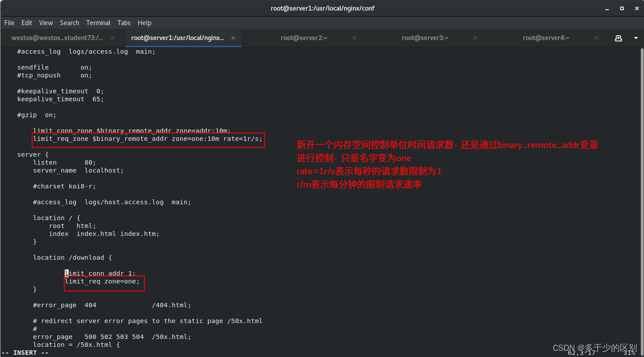Viewport: 644px width, 357px height.
Task: Click the 'sendfile on;' line
Action: pyautogui.click(x=55, y=67)
